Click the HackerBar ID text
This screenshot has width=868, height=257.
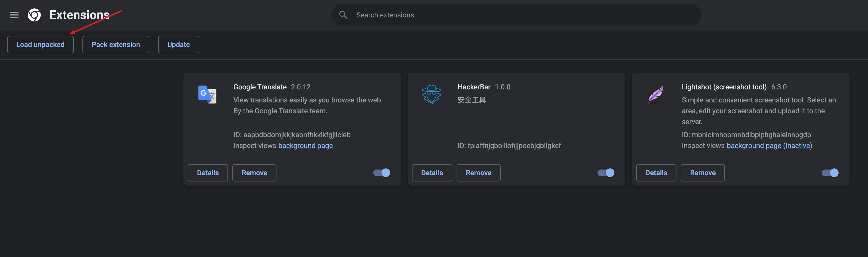(509, 146)
